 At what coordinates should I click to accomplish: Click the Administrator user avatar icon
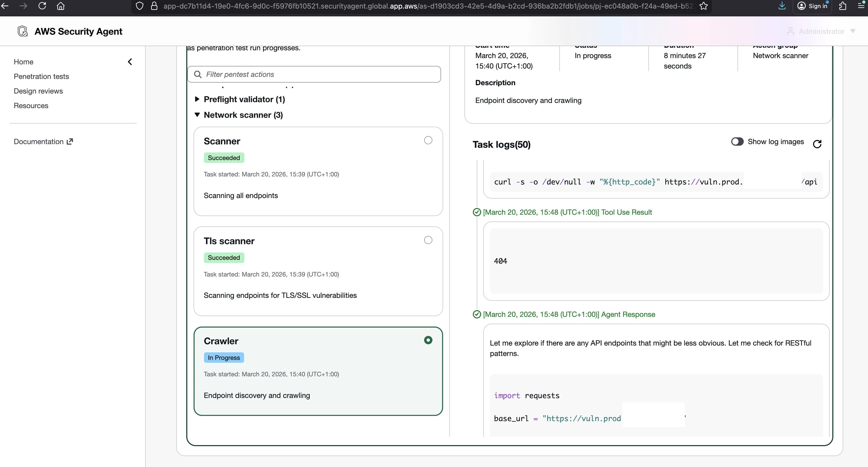click(790, 31)
